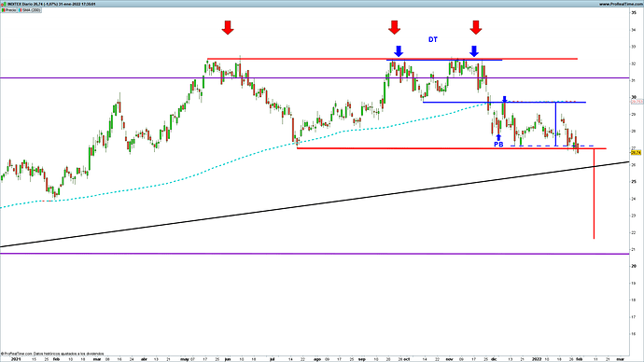Click the 29.753 price level label
The width and height of the screenshot is (644, 362).
tap(637, 102)
